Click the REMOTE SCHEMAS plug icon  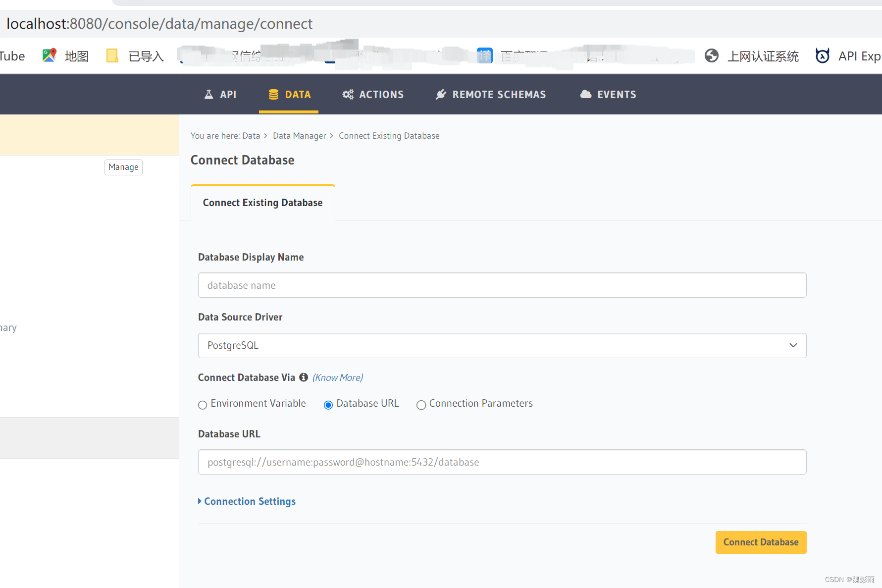(x=441, y=94)
